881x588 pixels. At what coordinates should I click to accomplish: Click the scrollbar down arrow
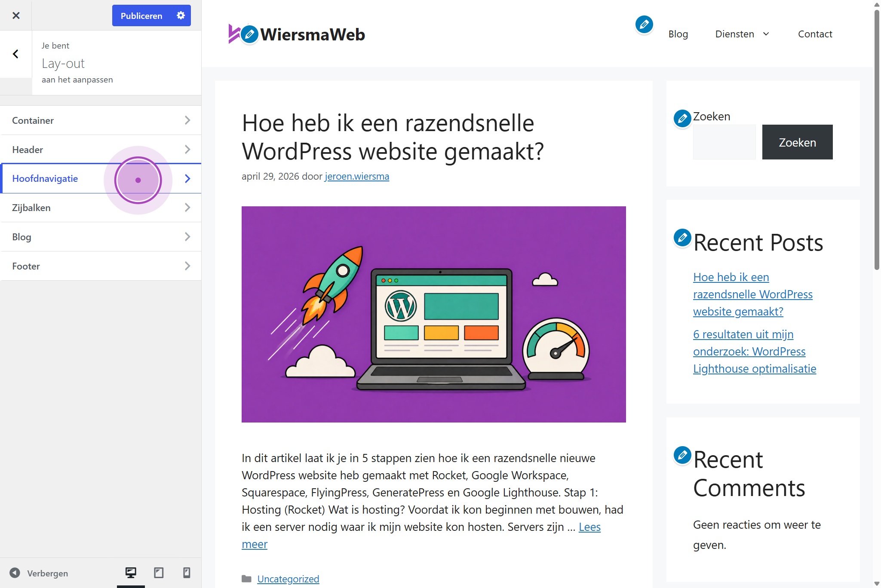[x=877, y=584]
